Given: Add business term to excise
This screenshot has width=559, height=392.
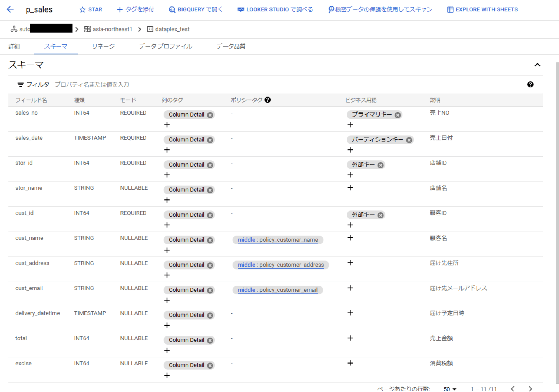Looking at the screenshot, I should (350, 363).
